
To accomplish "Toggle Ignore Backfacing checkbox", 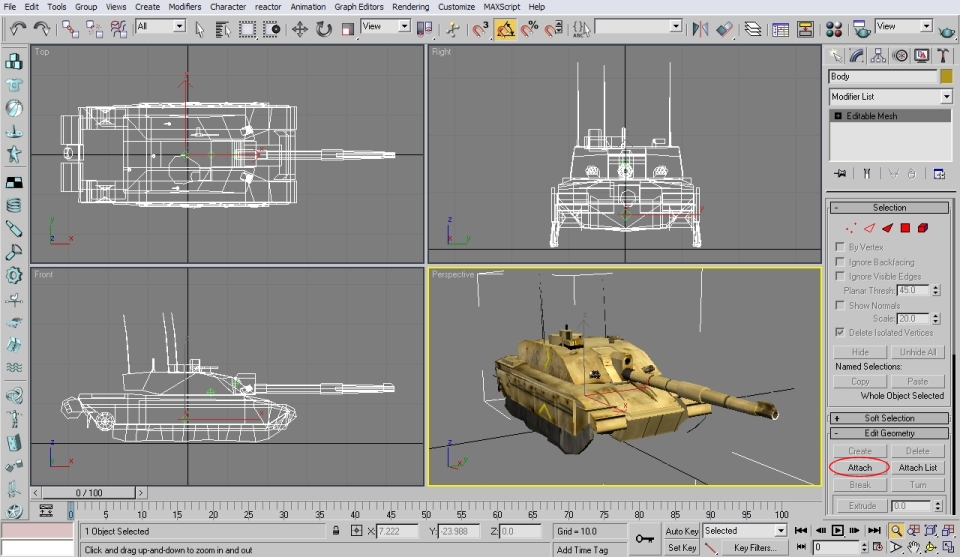I will click(840, 262).
